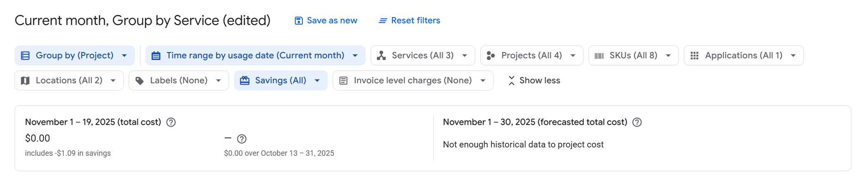Image resolution: width=868 pixels, height=182 pixels.
Task: Select the Group by (Project) label
Action: coord(75,55)
